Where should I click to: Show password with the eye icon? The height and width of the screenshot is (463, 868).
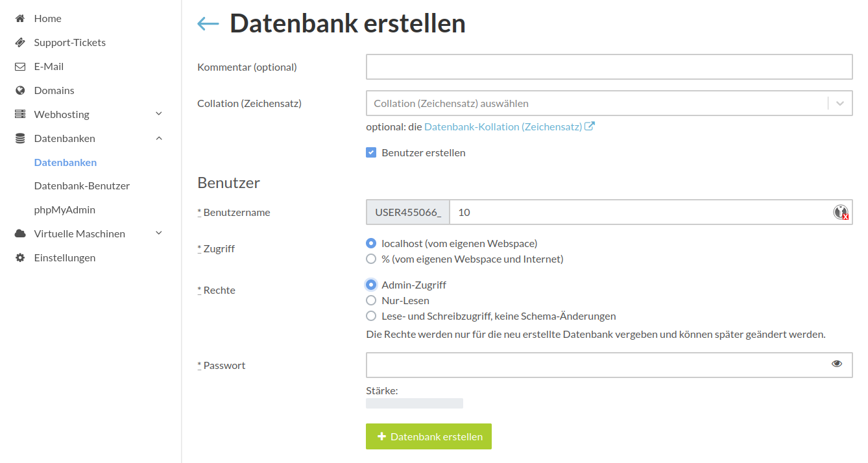click(837, 364)
